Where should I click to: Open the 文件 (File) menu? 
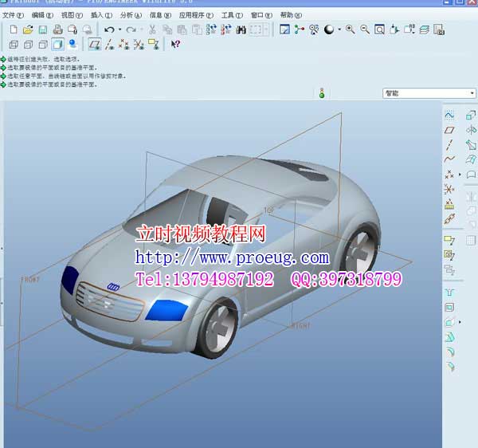[x=13, y=15]
